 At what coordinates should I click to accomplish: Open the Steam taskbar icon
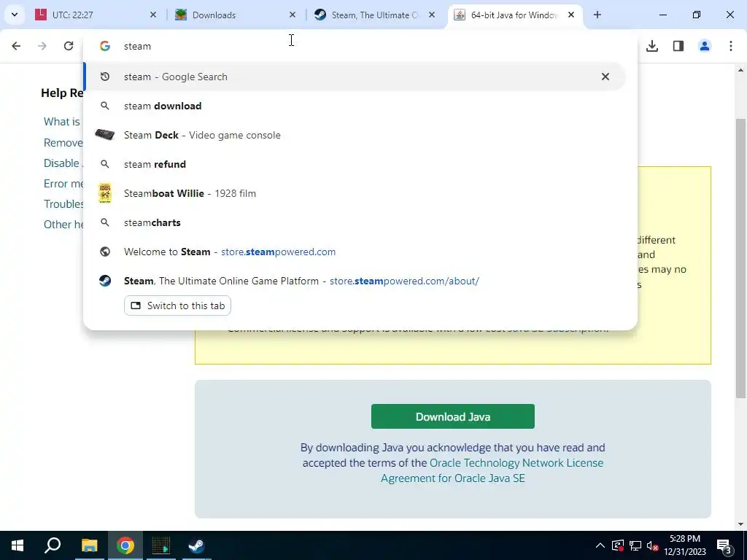point(196,545)
